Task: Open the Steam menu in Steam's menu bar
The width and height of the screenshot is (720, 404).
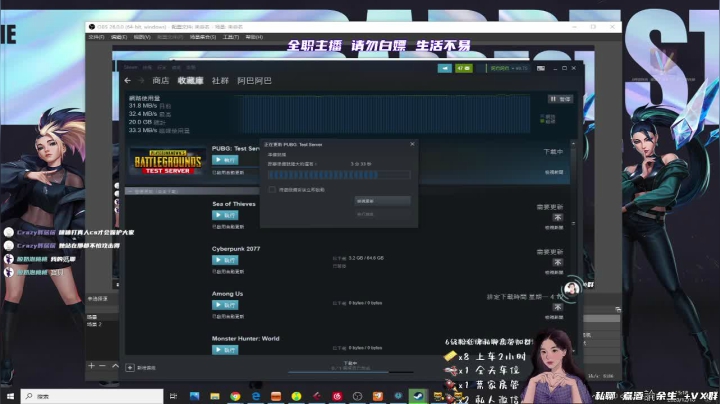Action: tap(130, 67)
